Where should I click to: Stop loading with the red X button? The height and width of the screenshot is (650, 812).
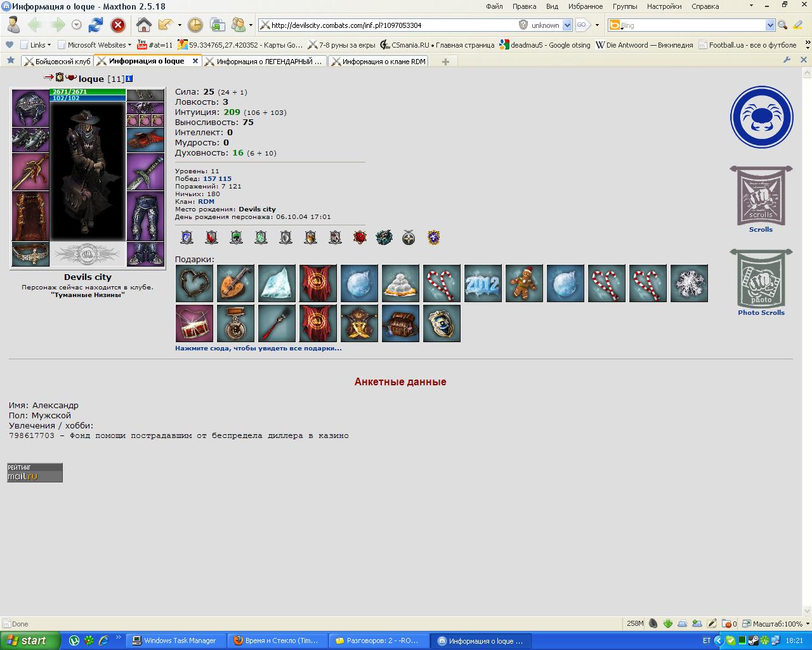tap(118, 25)
